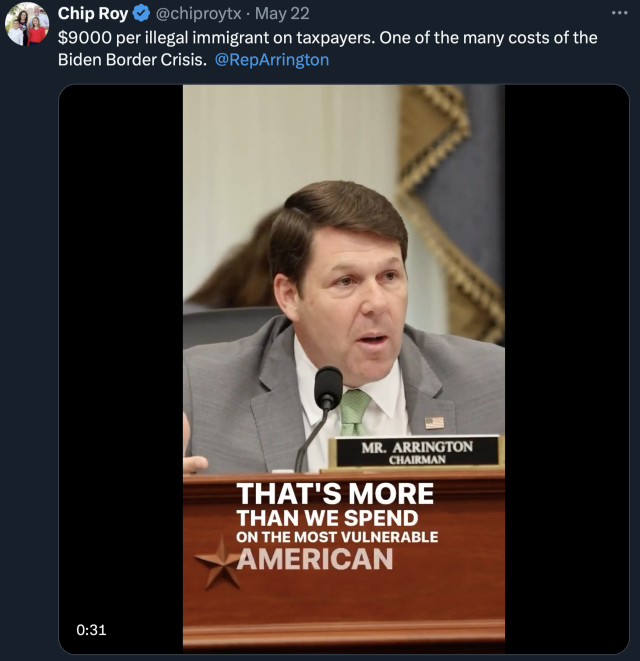
Task: Open the May 22 timestamp link
Action: (282, 13)
